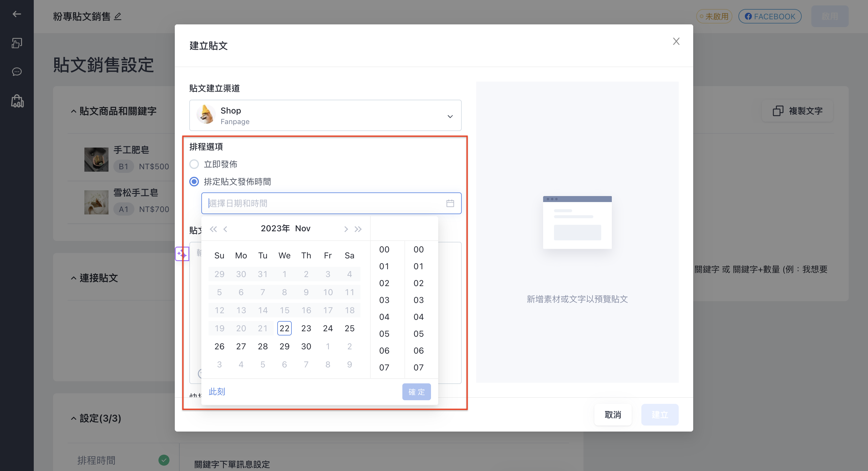
Task: Go to previous year with double-left arrow
Action: pyautogui.click(x=213, y=229)
